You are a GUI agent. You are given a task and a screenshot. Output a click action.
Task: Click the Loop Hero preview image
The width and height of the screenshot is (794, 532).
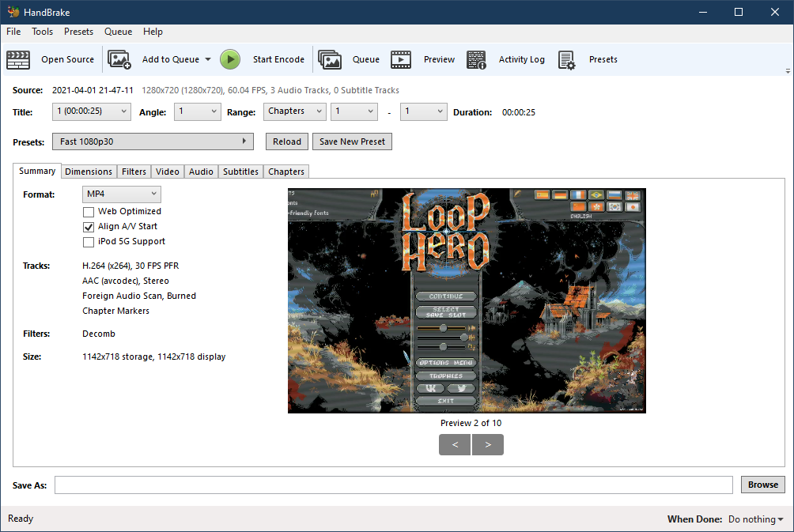[x=467, y=300]
